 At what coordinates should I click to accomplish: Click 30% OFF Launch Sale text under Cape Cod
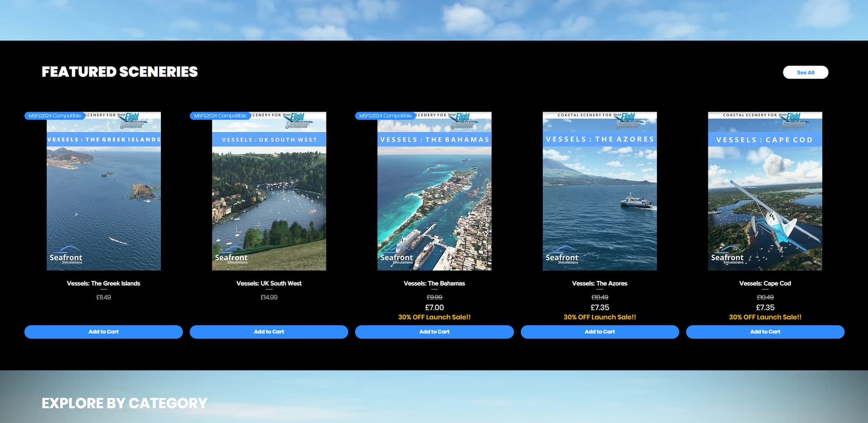pyautogui.click(x=765, y=317)
